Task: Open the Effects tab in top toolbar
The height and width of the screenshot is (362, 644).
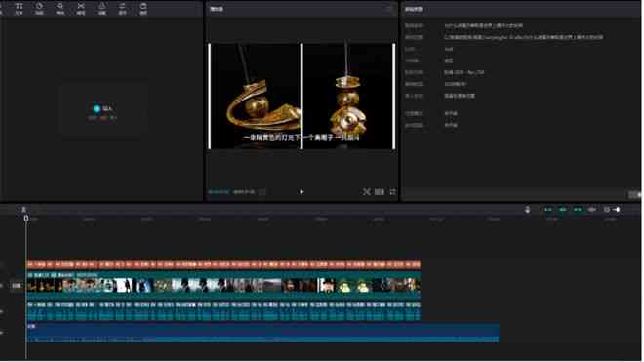Action: [x=60, y=8]
